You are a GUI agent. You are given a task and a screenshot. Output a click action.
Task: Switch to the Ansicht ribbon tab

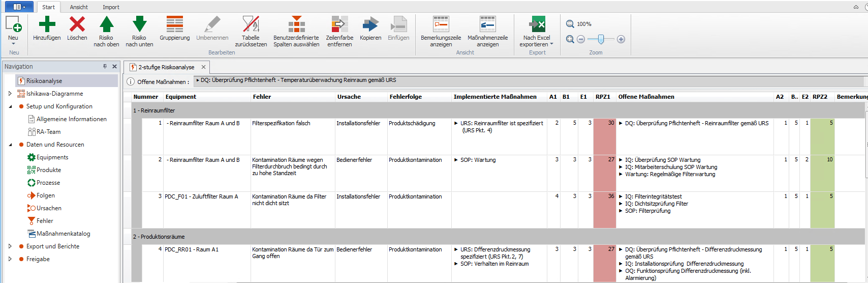pos(79,7)
